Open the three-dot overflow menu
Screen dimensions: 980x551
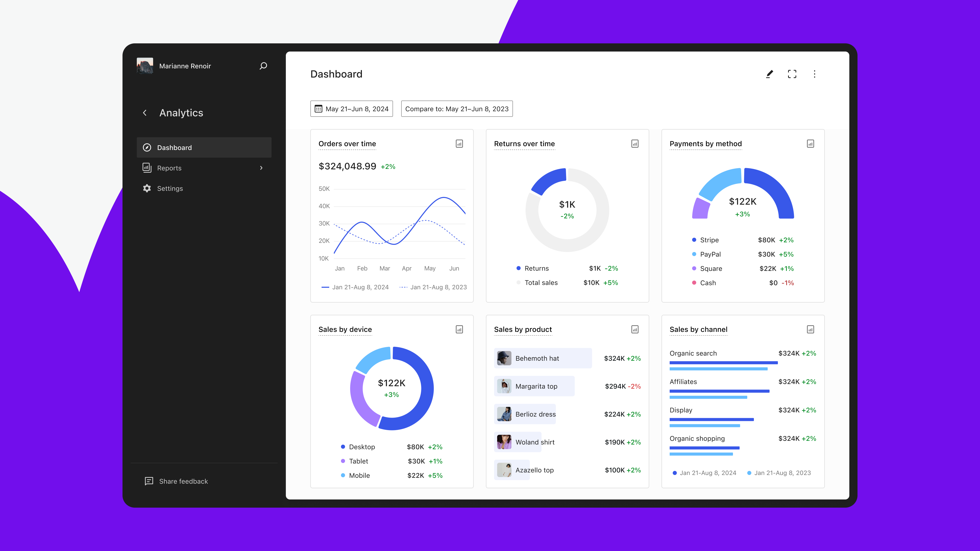tap(815, 74)
